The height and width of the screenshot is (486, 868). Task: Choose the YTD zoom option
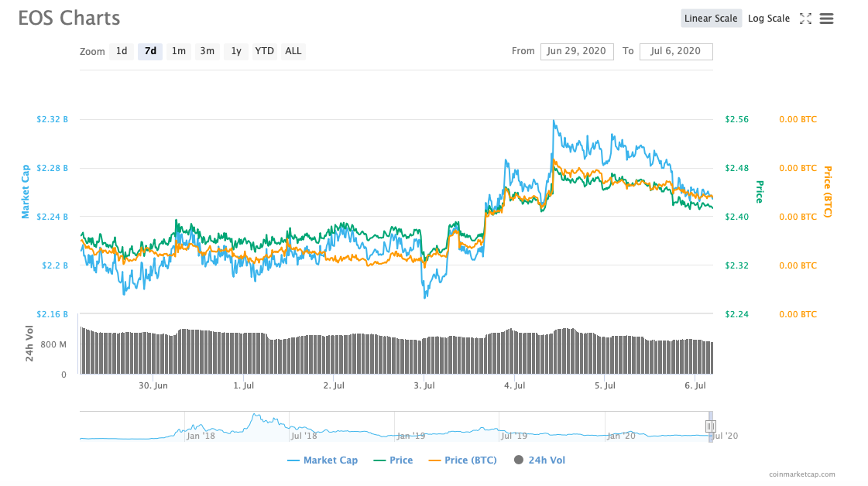(x=265, y=52)
